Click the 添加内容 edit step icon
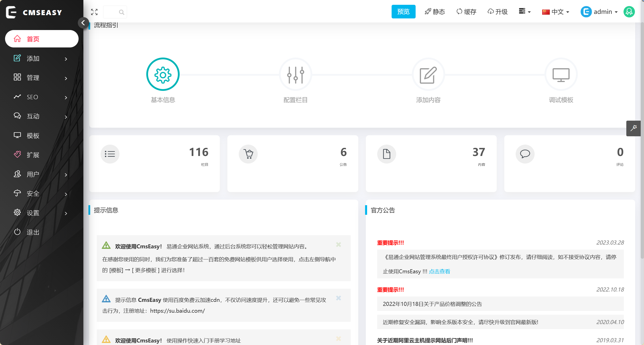This screenshot has height=345, width=644. click(x=428, y=74)
